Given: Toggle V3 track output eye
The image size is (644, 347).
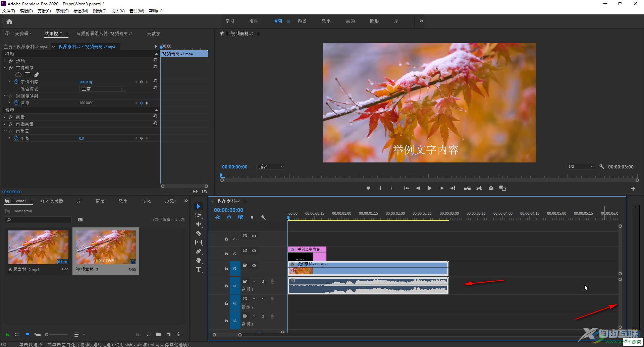Looking at the screenshot, I should coord(254,236).
